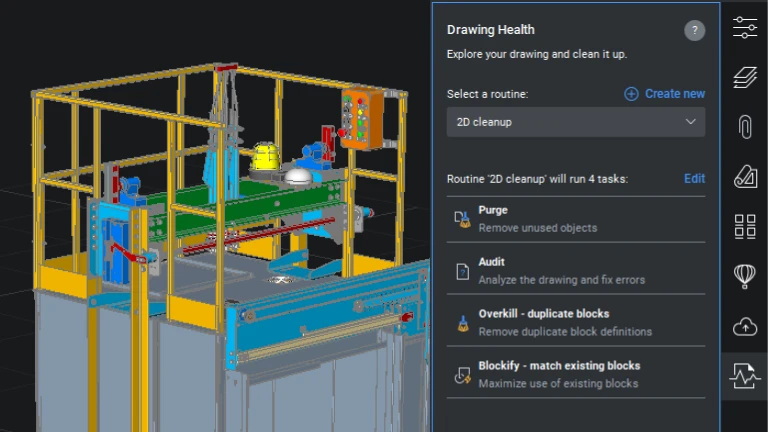
Task: Click the Blockify task icon
Action: click(x=462, y=375)
